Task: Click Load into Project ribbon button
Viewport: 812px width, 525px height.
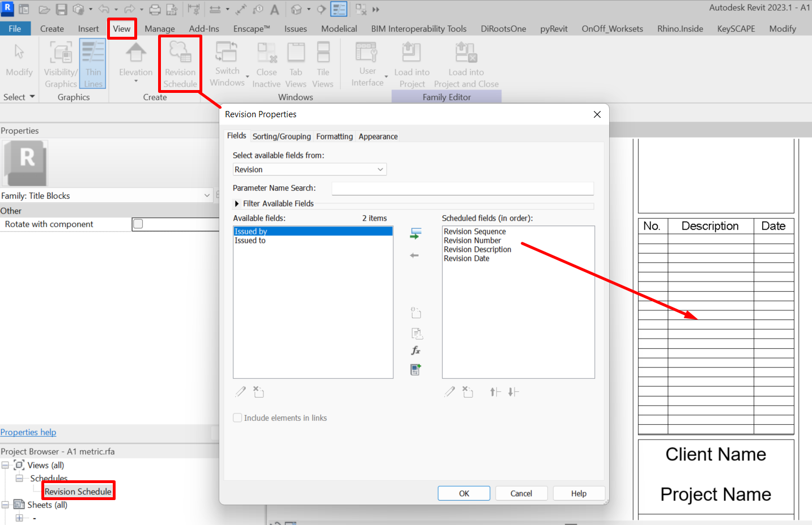Action: pos(412,65)
